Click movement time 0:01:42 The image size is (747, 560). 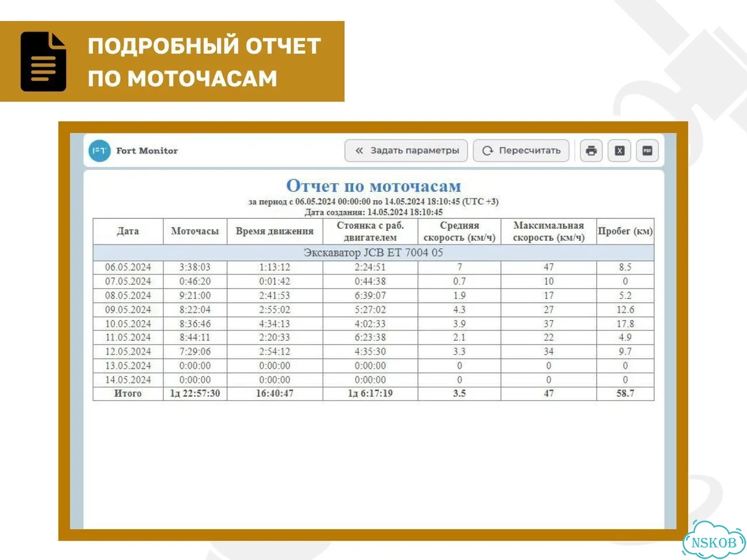275,281
